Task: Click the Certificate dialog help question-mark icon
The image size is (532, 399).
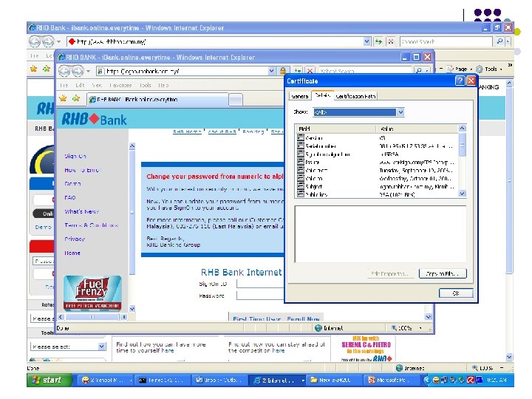Action: pyautogui.click(x=460, y=81)
